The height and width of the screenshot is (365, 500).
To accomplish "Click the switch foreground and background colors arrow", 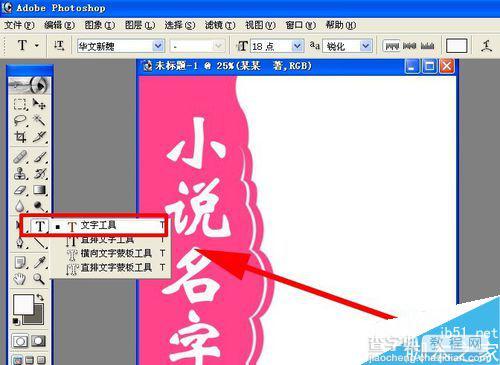I will 40,297.
